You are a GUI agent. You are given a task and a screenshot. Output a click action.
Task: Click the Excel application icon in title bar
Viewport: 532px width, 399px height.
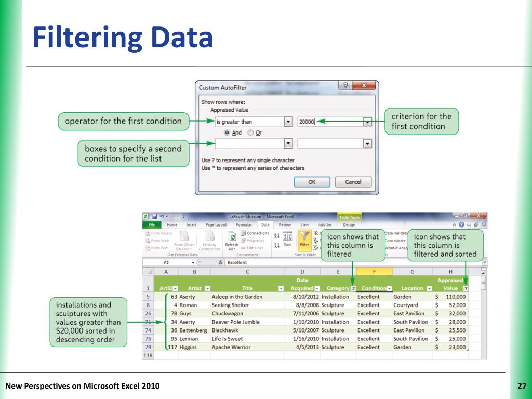(145, 217)
